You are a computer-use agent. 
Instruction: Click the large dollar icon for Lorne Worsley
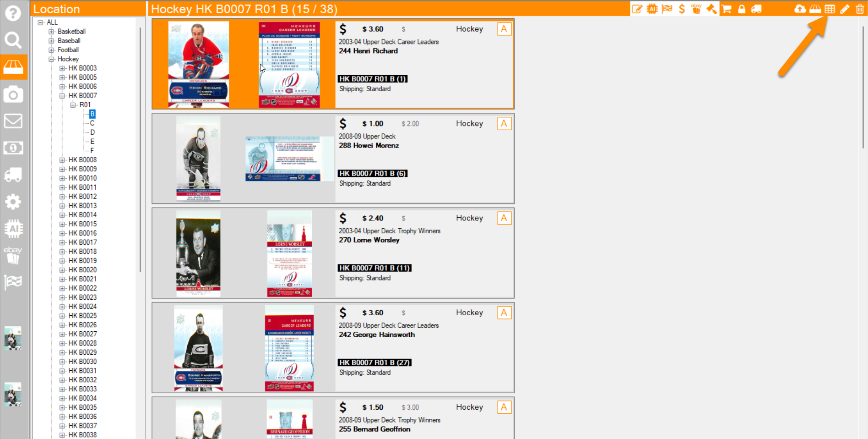(343, 218)
